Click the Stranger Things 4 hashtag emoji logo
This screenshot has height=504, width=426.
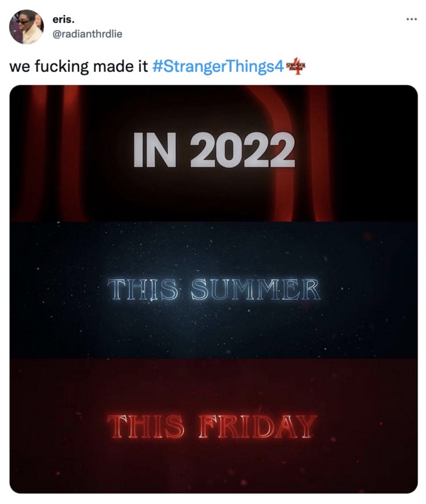click(296, 66)
